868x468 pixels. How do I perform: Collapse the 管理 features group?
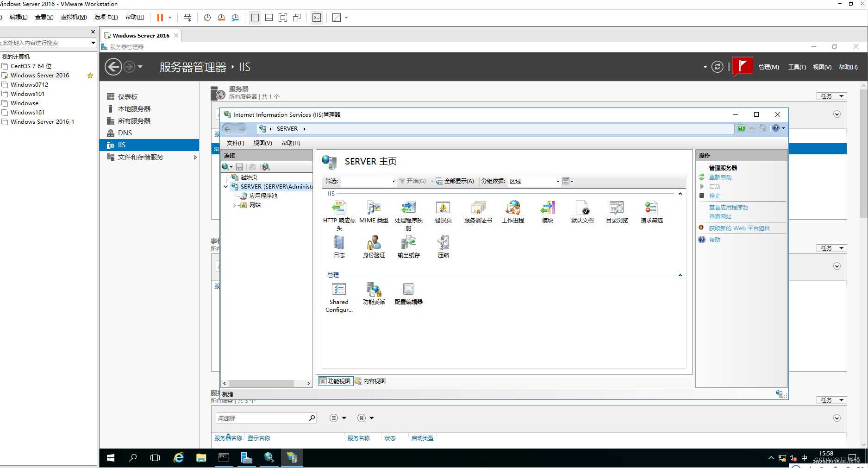680,275
